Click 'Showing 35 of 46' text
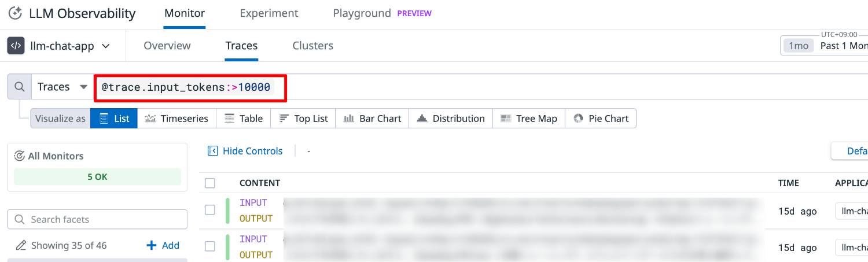868x262 pixels. [x=69, y=245]
